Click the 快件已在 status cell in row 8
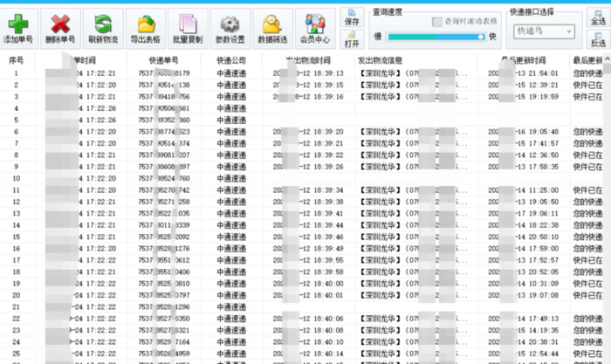 tap(587, 155)
